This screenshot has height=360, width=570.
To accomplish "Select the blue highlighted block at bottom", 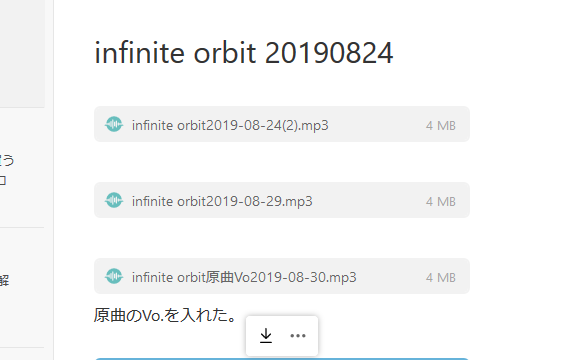I will tap(282, 359).
